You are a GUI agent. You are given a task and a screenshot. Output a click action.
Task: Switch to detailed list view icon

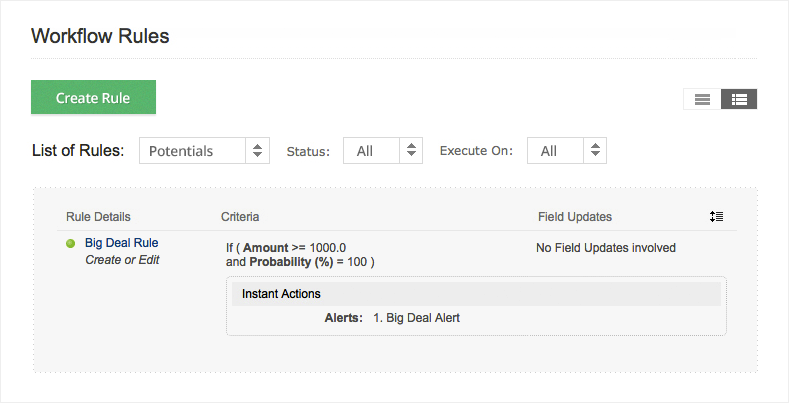pos(739,99)
